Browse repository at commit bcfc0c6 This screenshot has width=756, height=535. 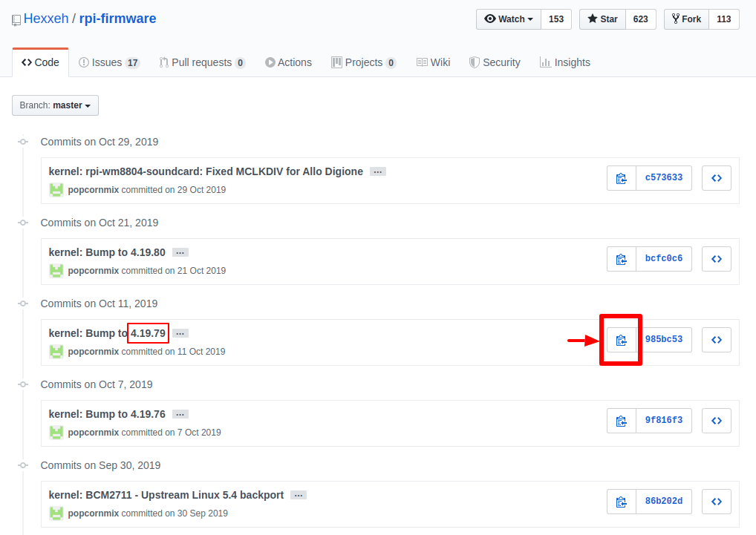[x=716, y=259]
